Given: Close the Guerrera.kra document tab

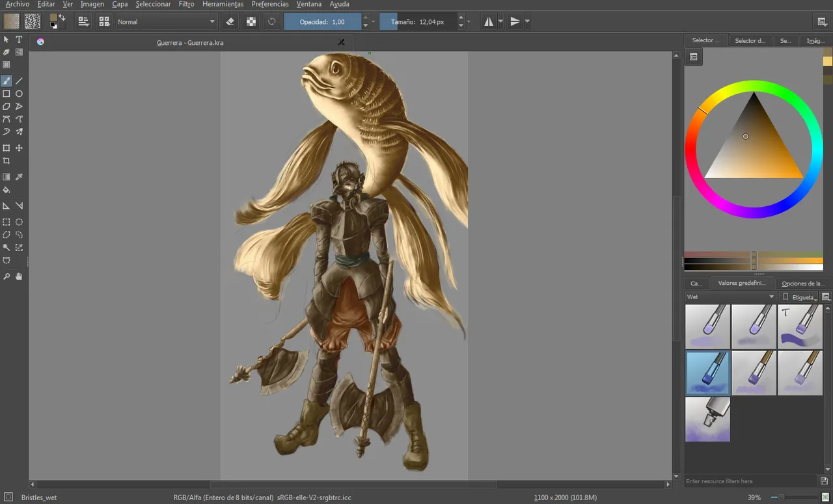Looking at the screenshot, I should (341, 42).
